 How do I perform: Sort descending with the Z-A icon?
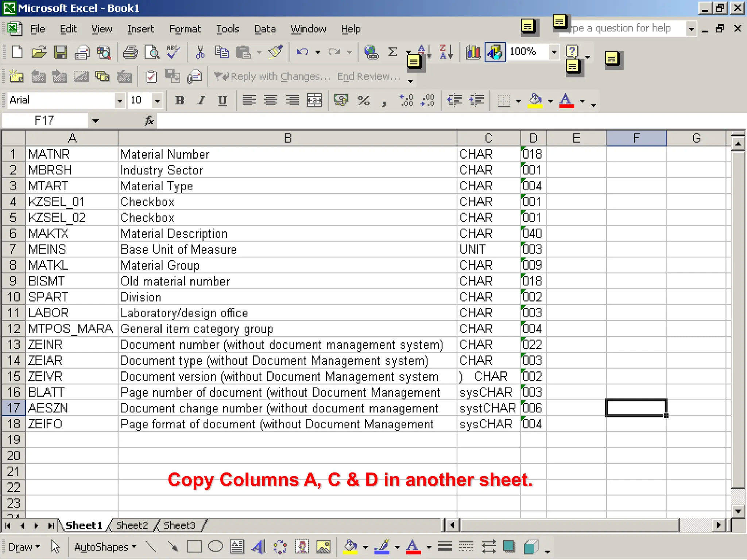446,52
